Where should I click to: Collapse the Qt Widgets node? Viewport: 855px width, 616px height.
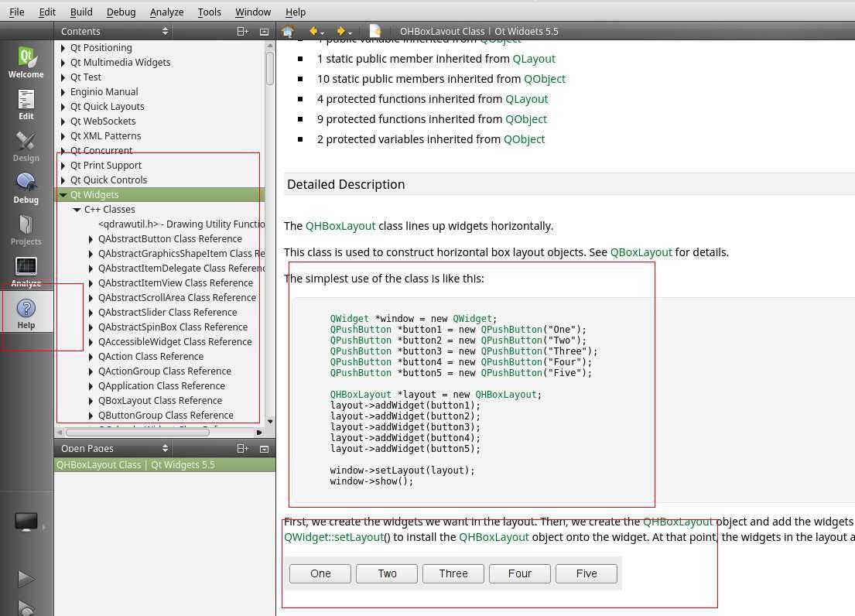[63, 194]
